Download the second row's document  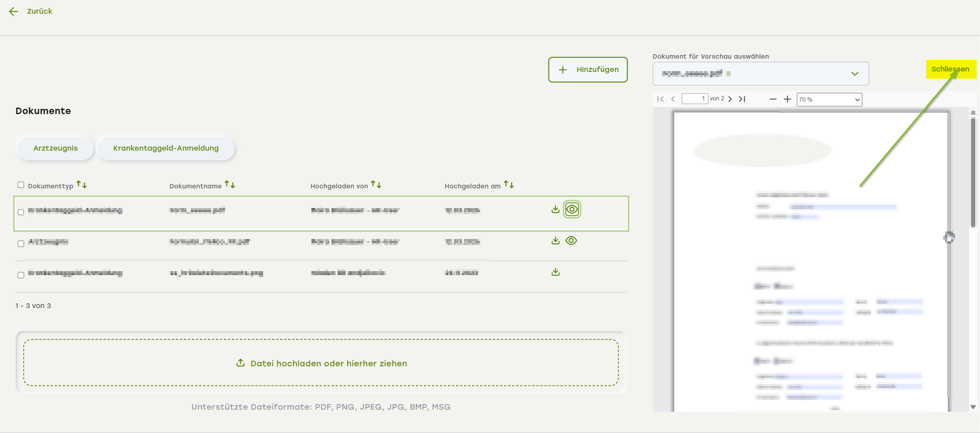pos(555,241)
